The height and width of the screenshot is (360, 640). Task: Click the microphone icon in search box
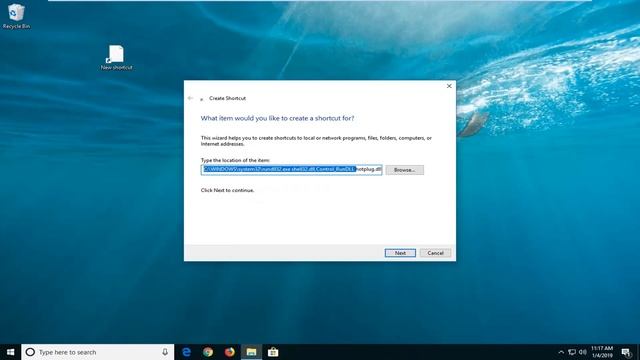point(165,352)
